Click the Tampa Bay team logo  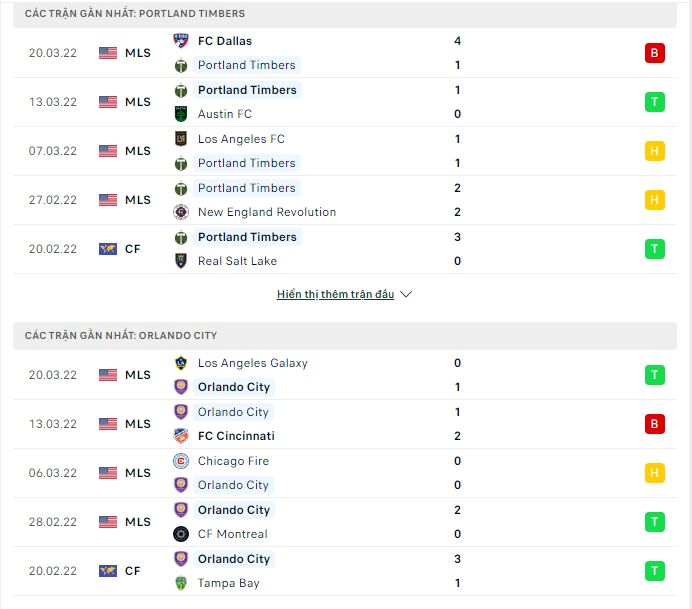pyautogui.click(x=181, y=583)
